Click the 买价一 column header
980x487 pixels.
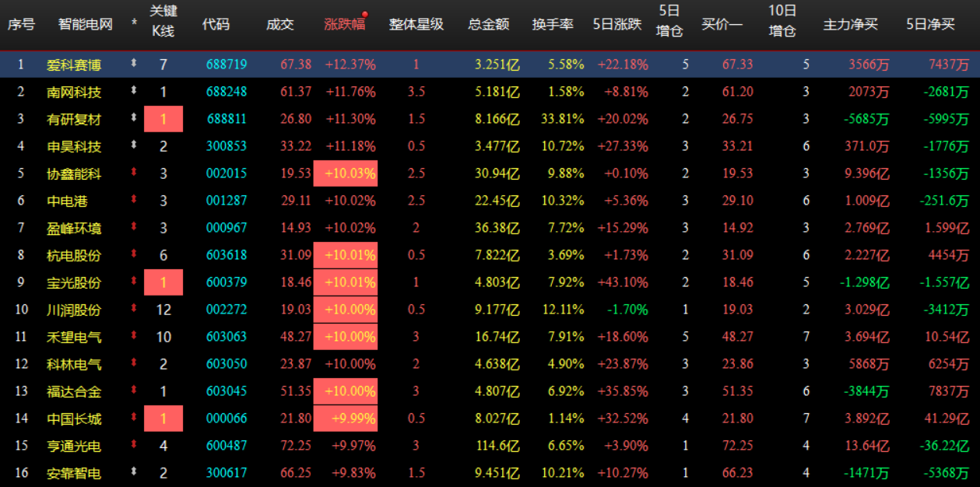(722, 24)
